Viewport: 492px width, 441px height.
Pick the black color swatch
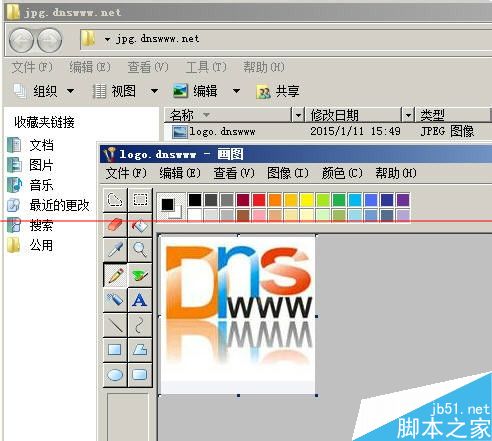point(195,200)
